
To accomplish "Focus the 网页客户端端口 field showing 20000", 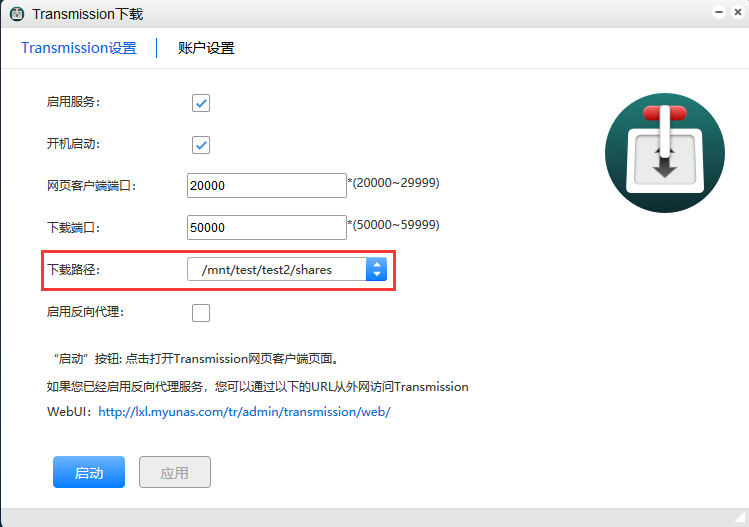I will point(267,185).
